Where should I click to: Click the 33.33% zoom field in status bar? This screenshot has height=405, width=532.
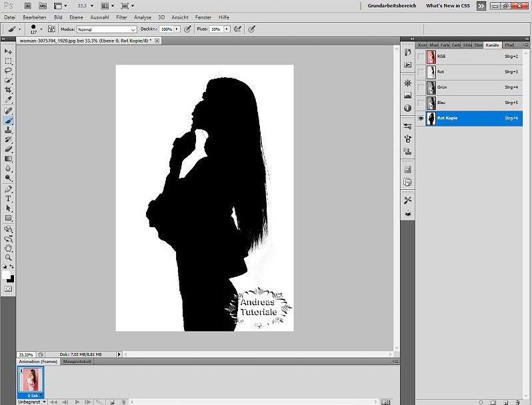[26, 354]
